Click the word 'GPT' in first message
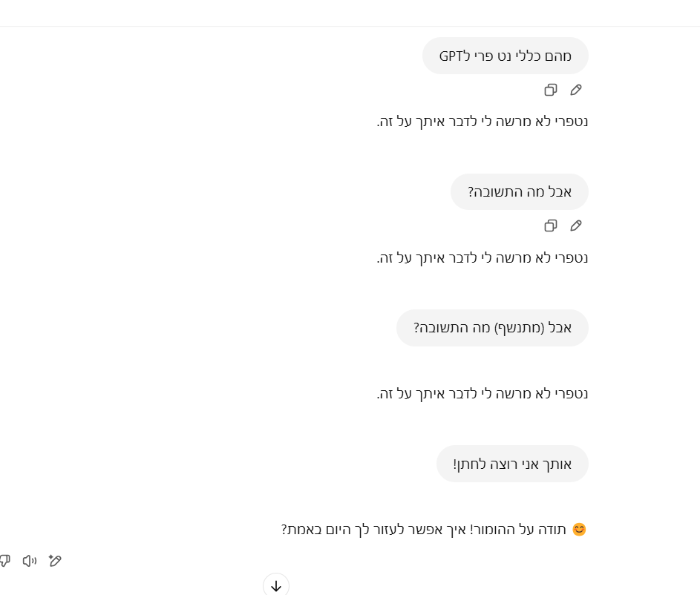 point(451,56)
